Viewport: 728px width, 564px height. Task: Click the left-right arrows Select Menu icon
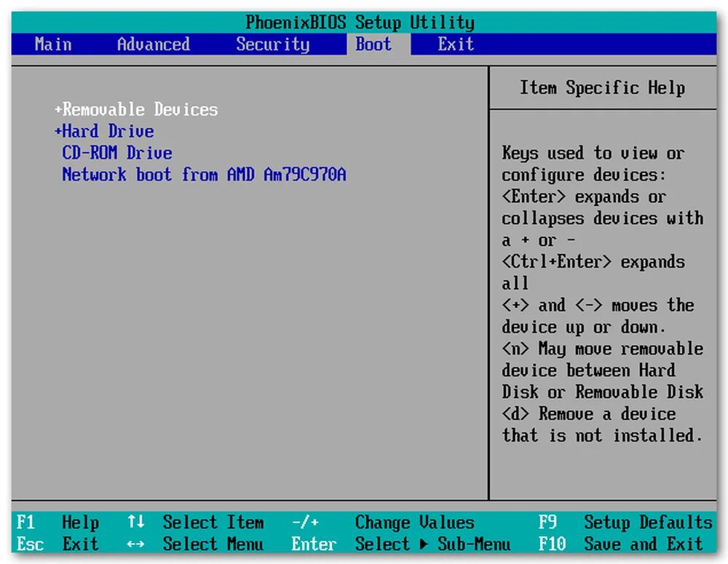click(x=135, y=544)
